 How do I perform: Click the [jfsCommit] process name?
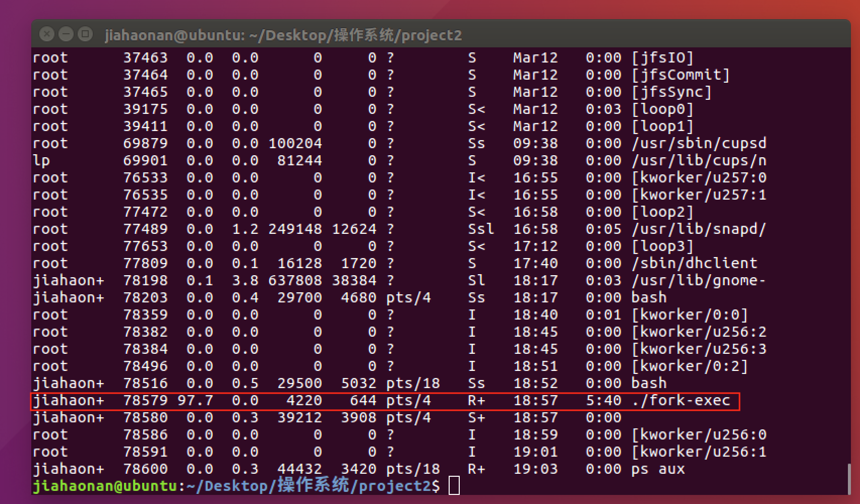pyautogui.click(x=681, y=75)
